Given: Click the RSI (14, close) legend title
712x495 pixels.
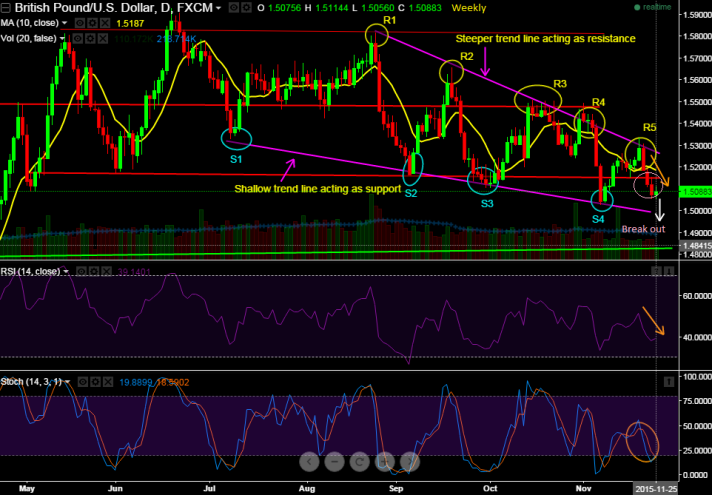Looking at the screenshot, I should coord(30,271).
